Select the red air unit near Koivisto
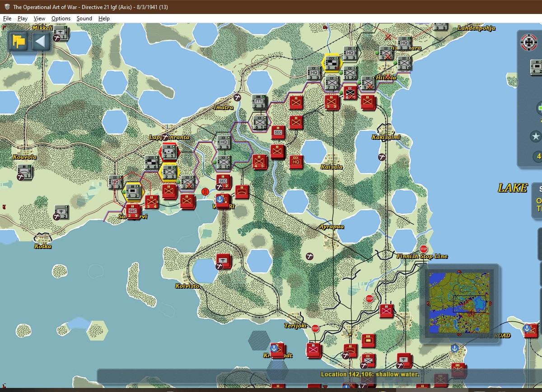 tap(224, 261)
